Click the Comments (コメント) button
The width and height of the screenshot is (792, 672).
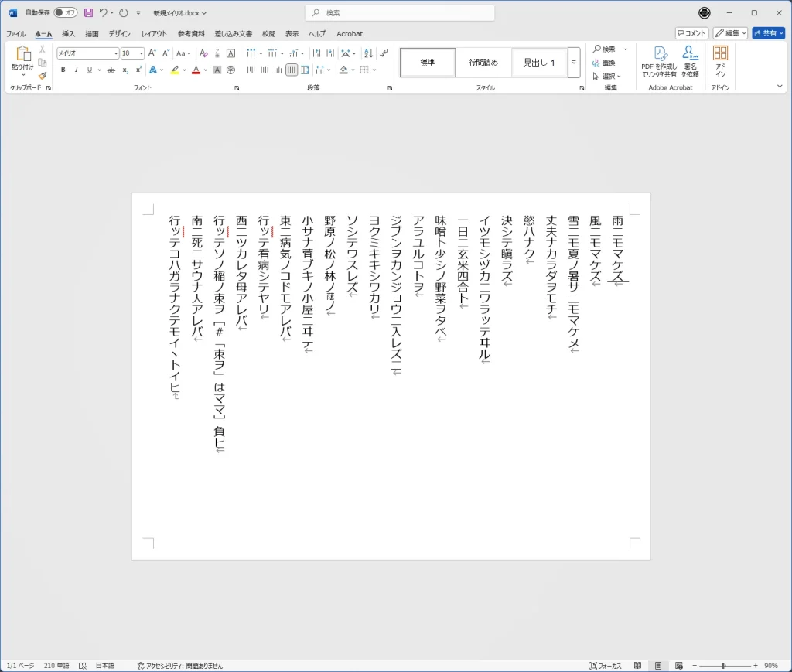point(691,33)
